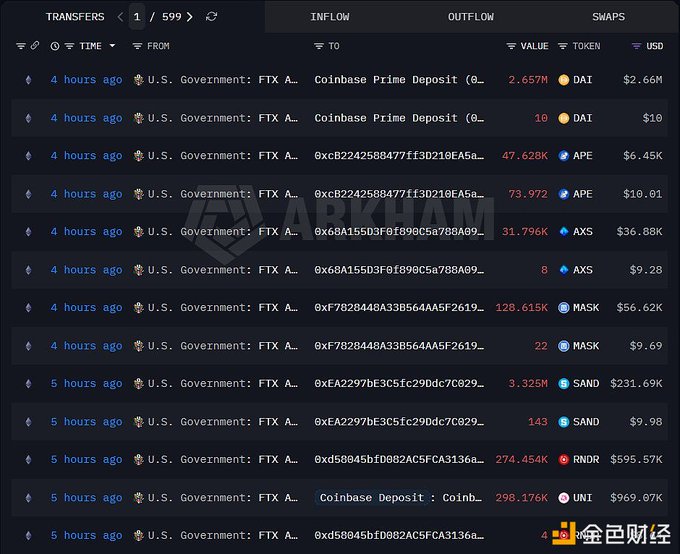Click the $969.07K USD amount

click(x=636, y=498)
